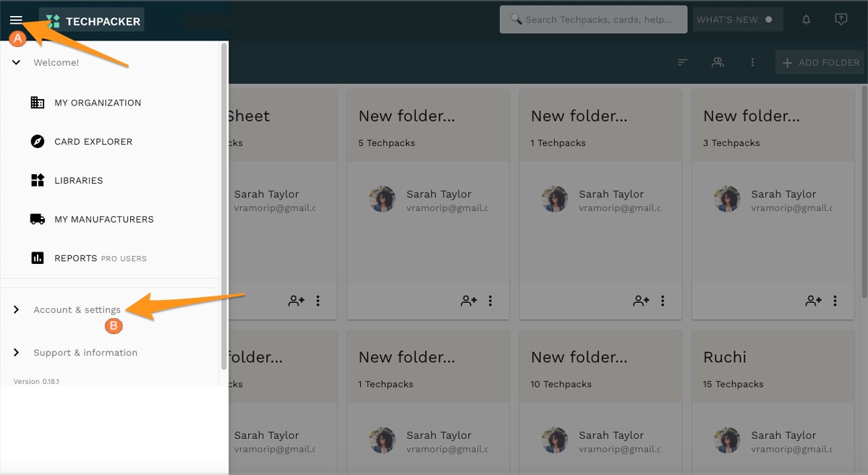Open the What's New panel
This screenshot has width=868, height=475.
pos(733,20)
